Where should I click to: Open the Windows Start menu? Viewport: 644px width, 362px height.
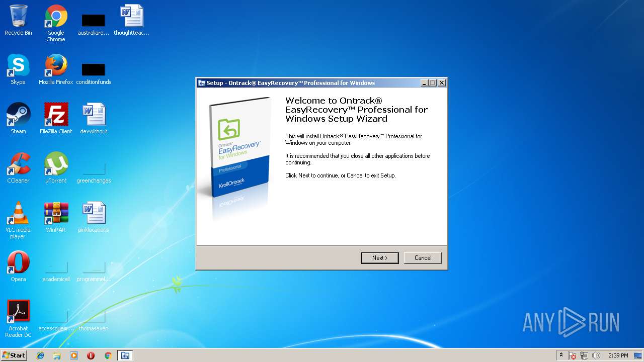click(x=14, y=355)
